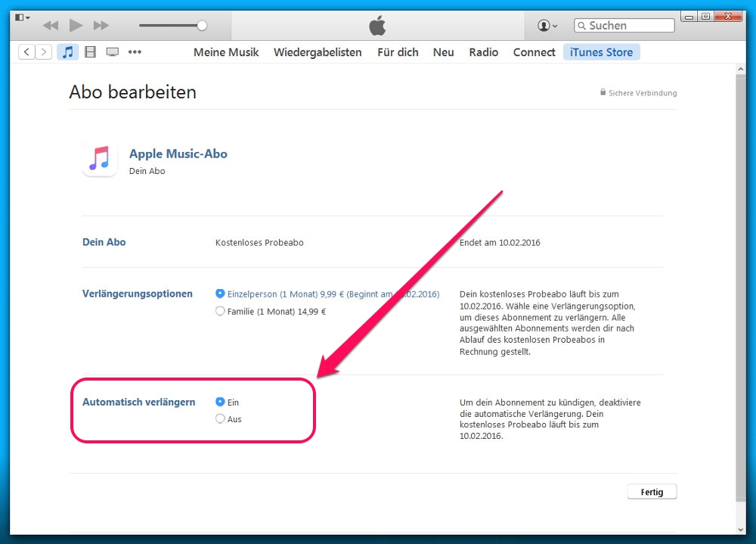Switch to the Radio tab
This screenshot has width=756, height=544.
(x=483, y=52)
